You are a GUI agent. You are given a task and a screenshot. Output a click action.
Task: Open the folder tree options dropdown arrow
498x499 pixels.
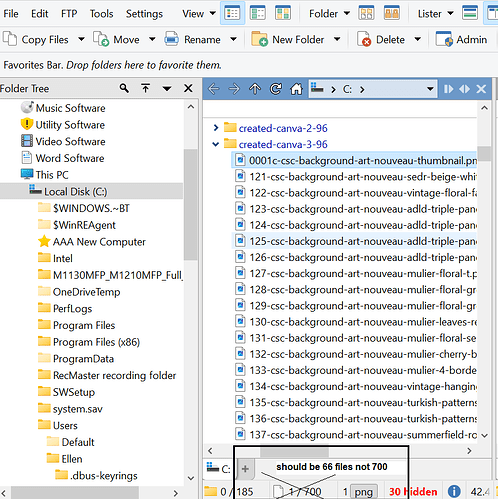click(x=167, y=89)
